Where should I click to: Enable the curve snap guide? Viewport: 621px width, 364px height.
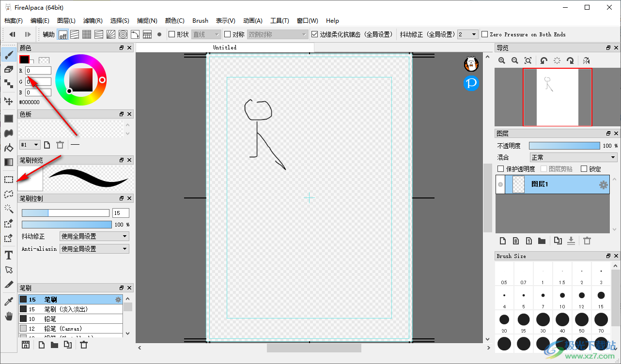135,34
